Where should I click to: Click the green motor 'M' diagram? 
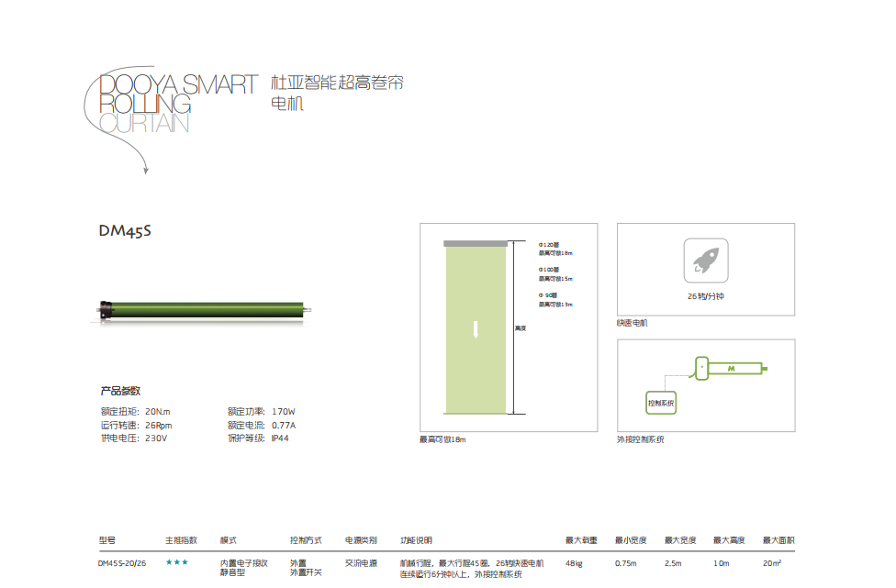[731, 368]
